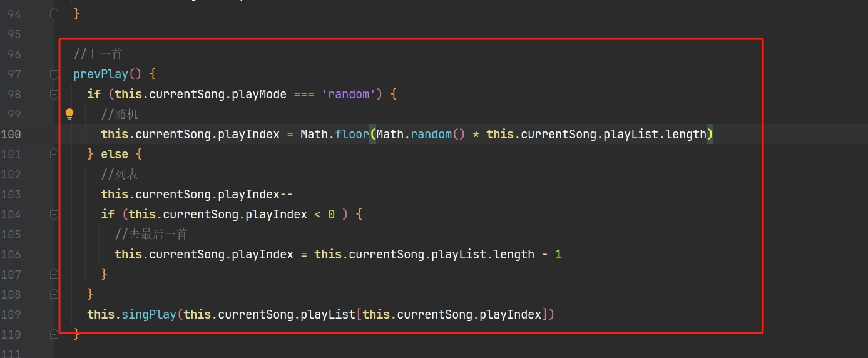Collapse the if playIndex < 0 block
This screenshot has width=868, height=358.
(x=54, y=215)
